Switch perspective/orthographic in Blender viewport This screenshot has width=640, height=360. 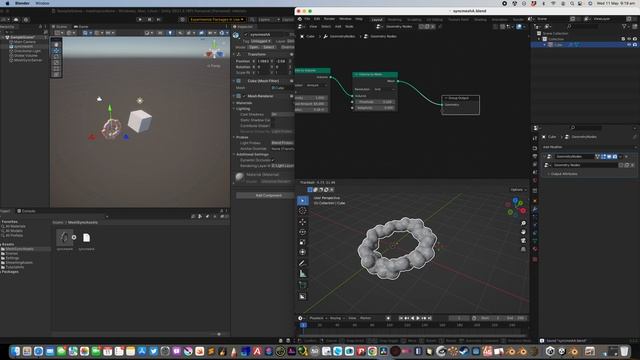point(523,249)
